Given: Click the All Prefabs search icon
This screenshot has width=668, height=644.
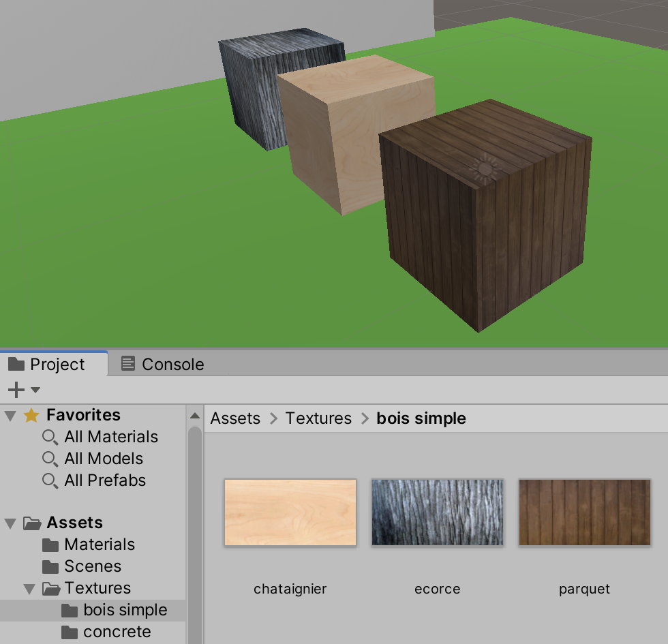Looking at the screenshot, I should pyautogui.click(x=50, y=480).
